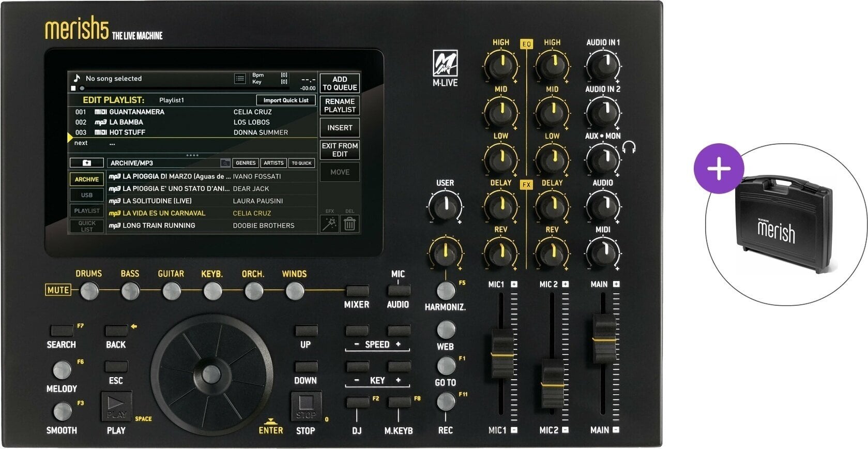Screen dimensions: 868x449
Task: Toggle the MELODY round button
Action: pos(62,370)
